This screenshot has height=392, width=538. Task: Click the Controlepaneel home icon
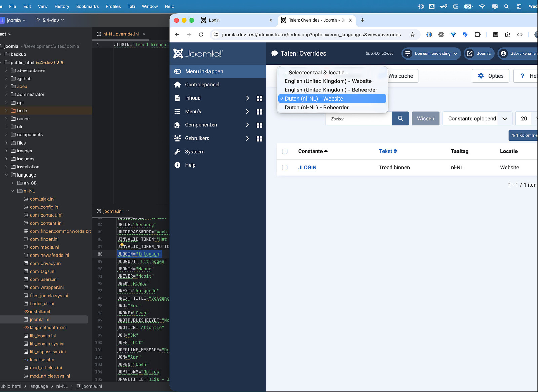177,85
